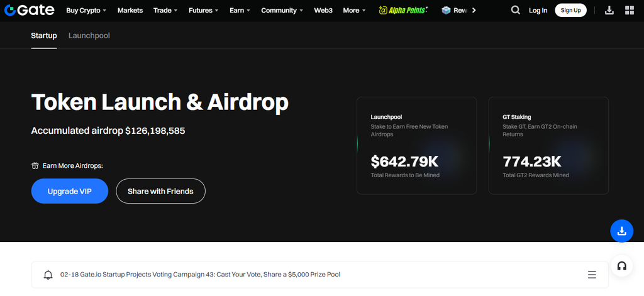Click the Total Rewards to Be Mined label
The height and width of the screenshot is (296, 644).
pos(405,175)
